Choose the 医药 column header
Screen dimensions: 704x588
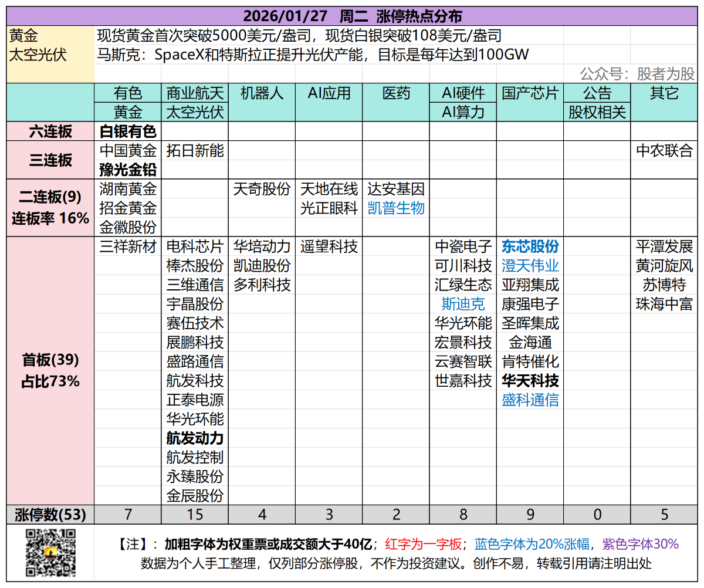point(396,93)
